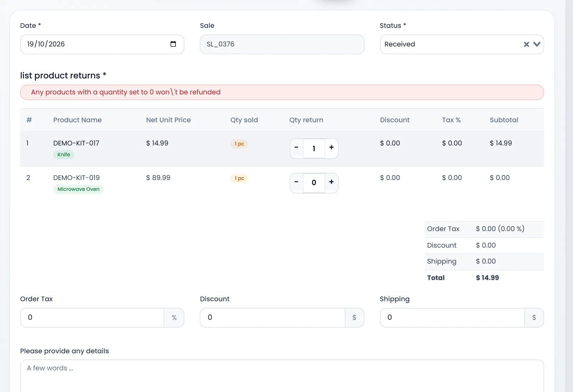Screen dimensions: 573x392
Task: Click the Sale field SL_0376
Action: coord(282,44)
